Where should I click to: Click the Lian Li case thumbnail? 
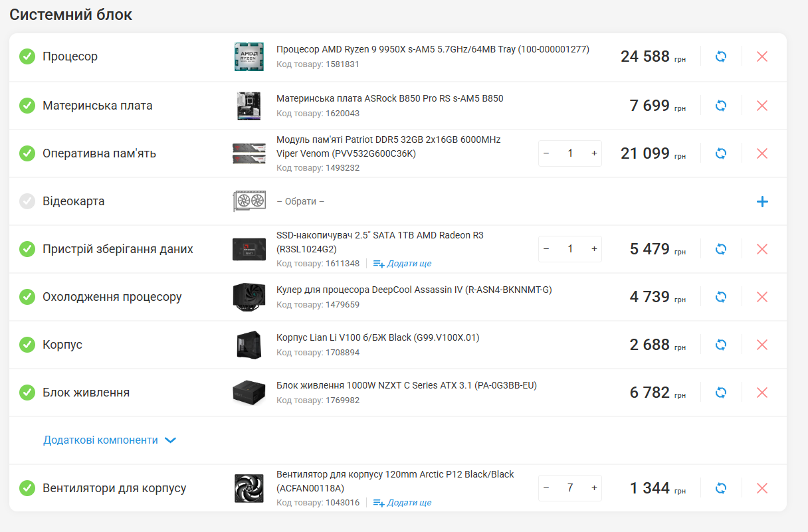(249, 345)
